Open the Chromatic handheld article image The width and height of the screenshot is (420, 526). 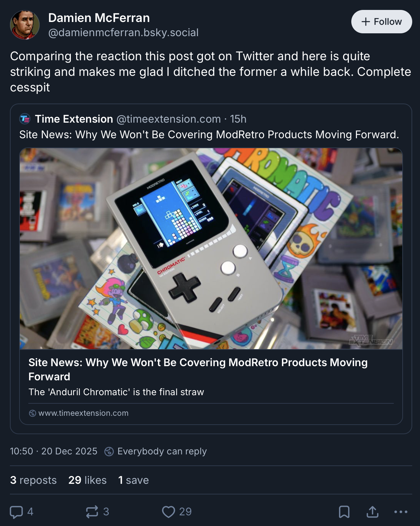[211, 248]
